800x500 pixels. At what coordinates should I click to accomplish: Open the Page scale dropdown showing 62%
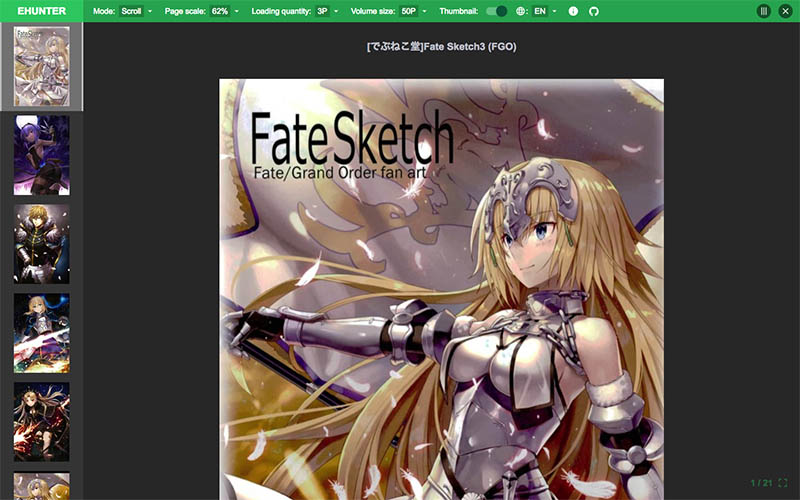(219, 11)
